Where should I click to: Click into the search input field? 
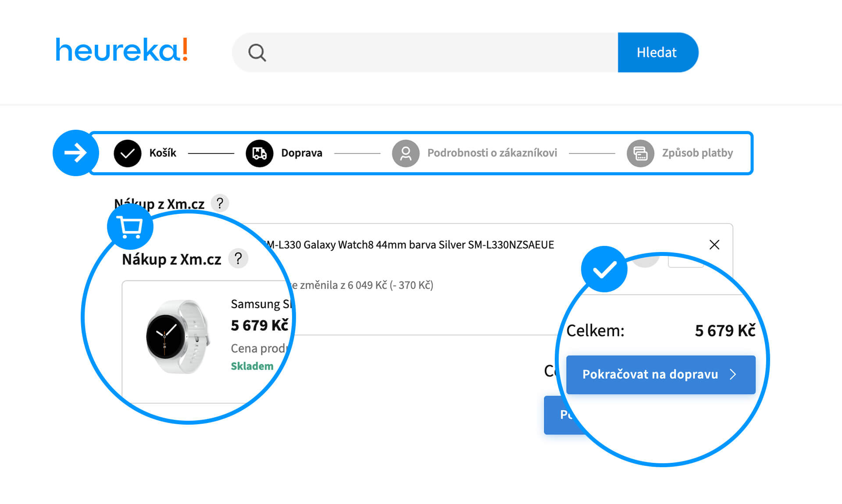pos(439,53)
